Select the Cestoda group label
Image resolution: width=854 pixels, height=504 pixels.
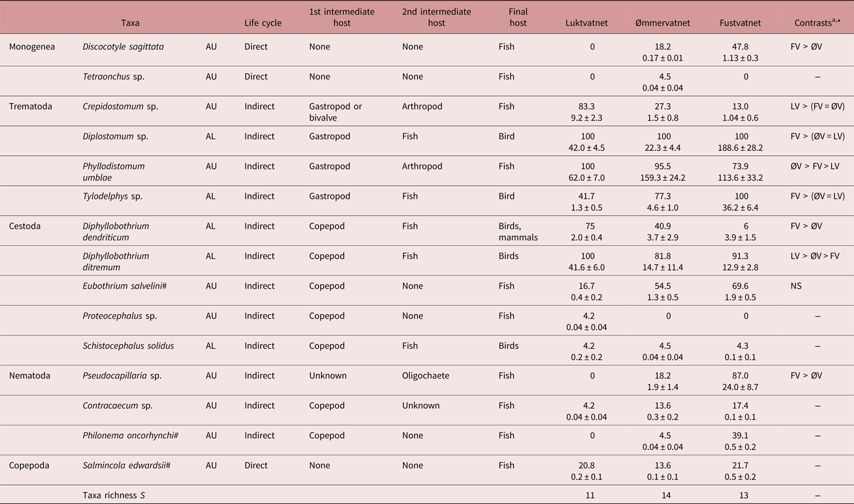[25, 226]
